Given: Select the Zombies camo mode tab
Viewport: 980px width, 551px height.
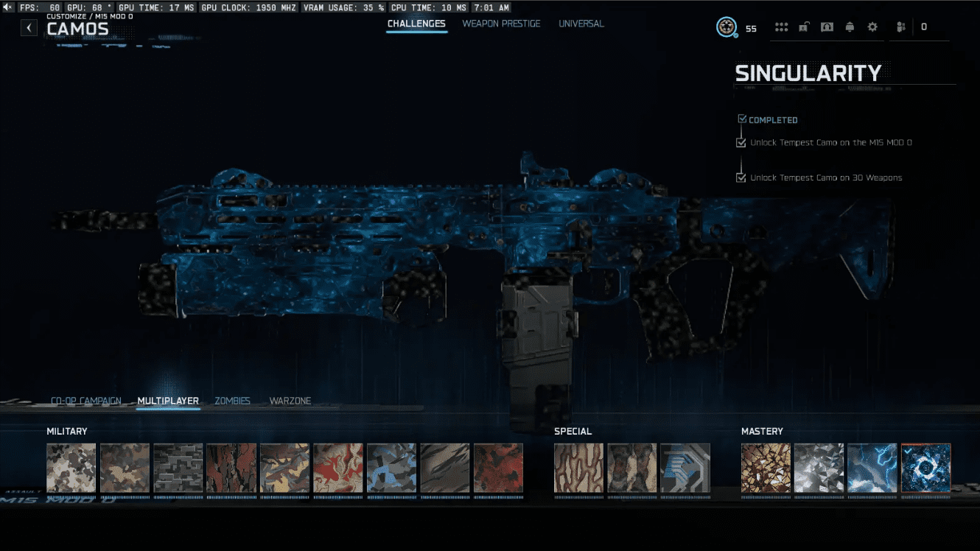Looking at the screenshot, I should click(232, 401).
